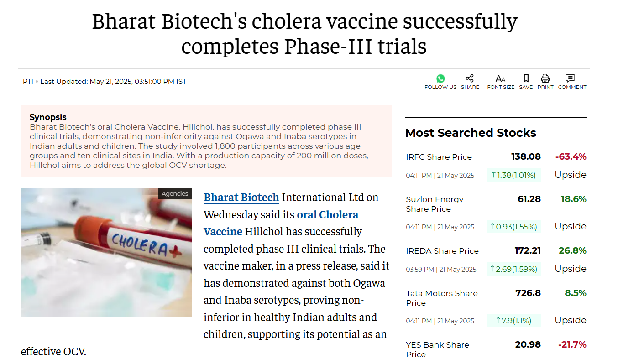This screenshot has width=618, height=364.
Task: Open IREDA Share Price
Action: [x=442, y=251]
